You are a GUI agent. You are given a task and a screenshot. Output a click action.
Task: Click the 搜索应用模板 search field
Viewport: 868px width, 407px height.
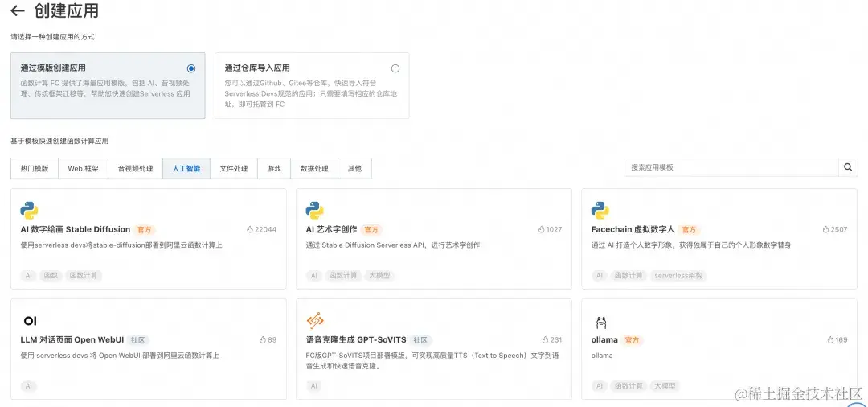(731, 167)
